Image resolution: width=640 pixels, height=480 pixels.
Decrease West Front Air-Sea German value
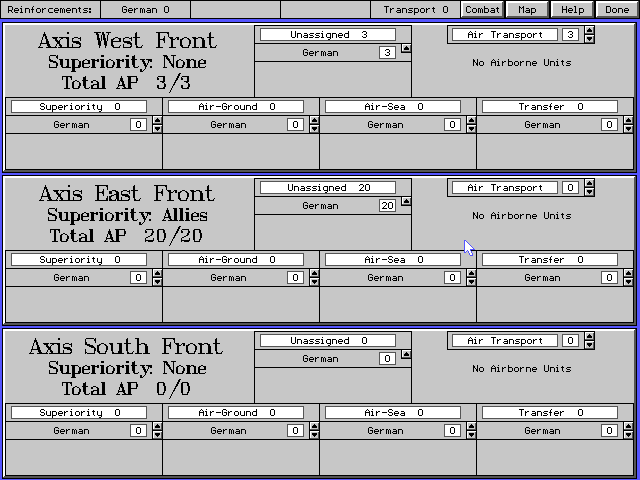(471, 129)
